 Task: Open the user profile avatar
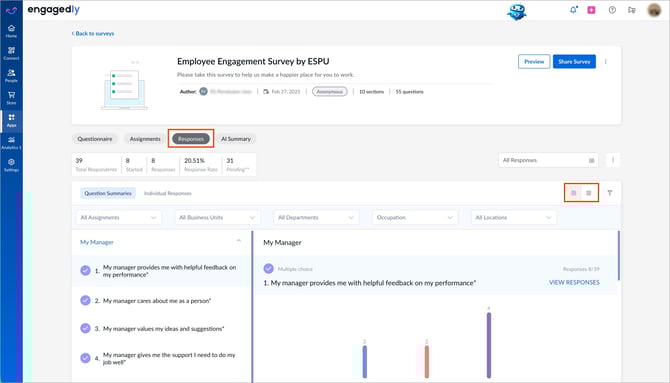coord(654,10)
